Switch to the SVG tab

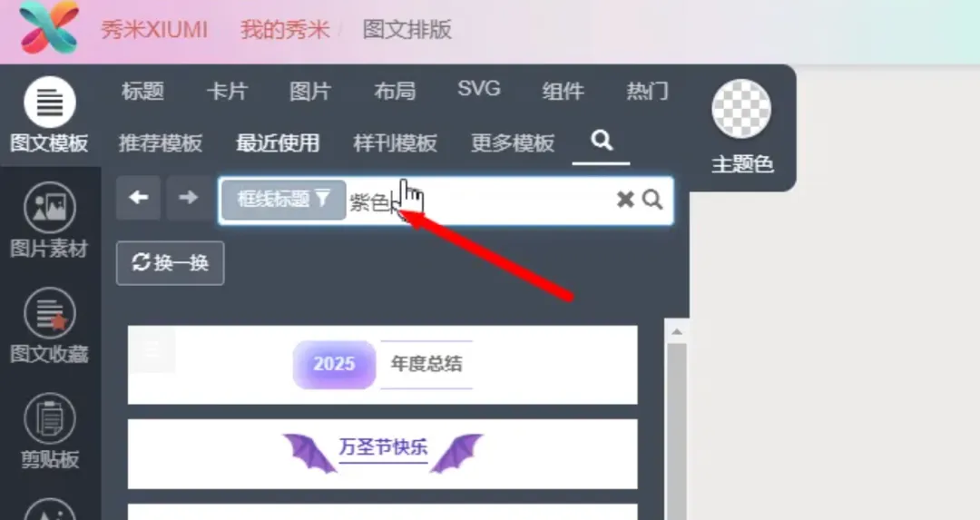pos(479,89)
